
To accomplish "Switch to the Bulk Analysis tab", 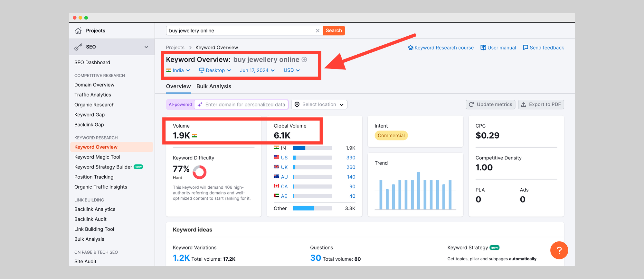I will [x=214, y=86].
